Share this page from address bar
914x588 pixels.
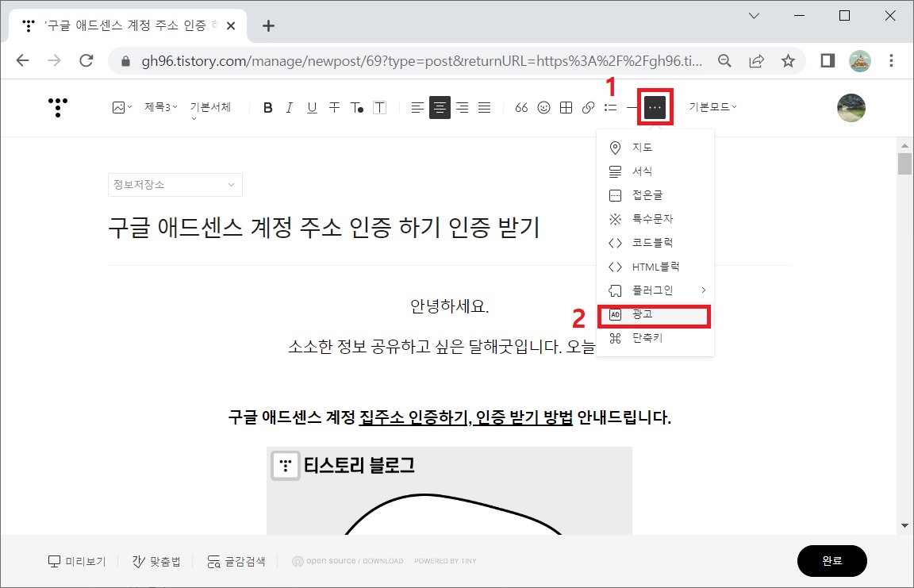757,60
